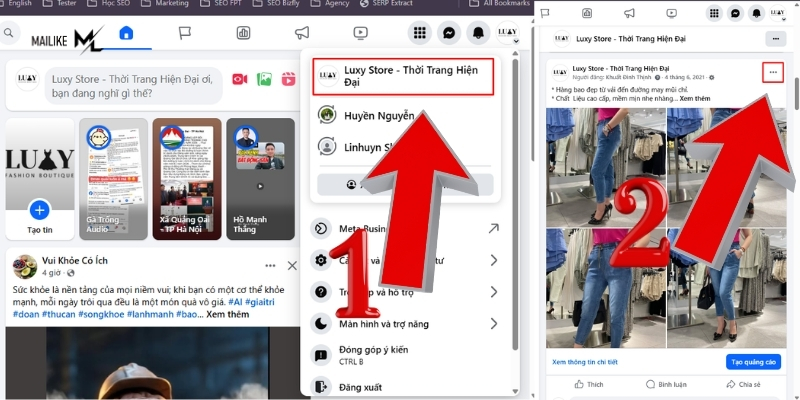Open the #giaitri hashtag

(260, 302)
